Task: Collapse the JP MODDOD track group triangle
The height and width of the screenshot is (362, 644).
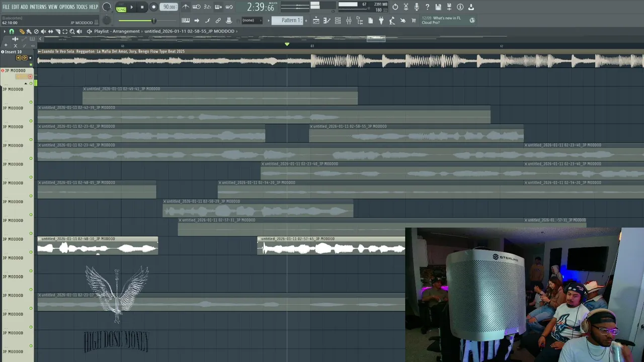Action: point(26,83)
